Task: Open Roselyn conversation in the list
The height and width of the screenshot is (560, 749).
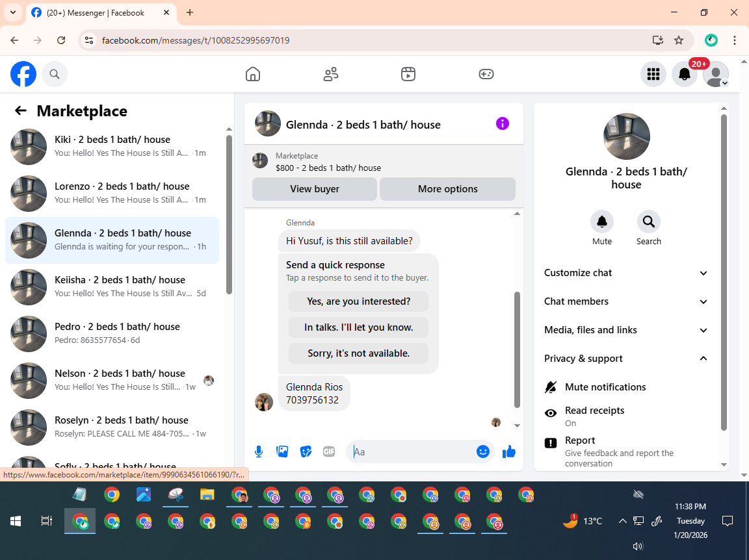Action: point(112,427)
